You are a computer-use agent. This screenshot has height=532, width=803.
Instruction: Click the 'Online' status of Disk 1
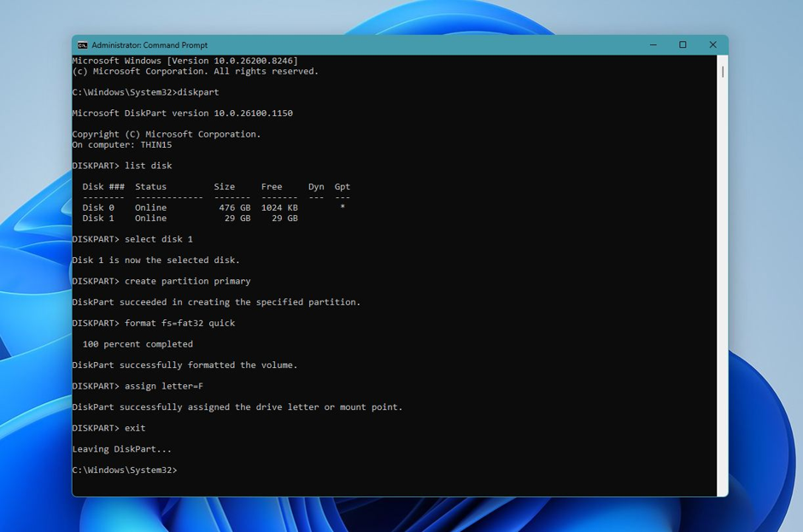pyautogui.click(x=150, y=218)
